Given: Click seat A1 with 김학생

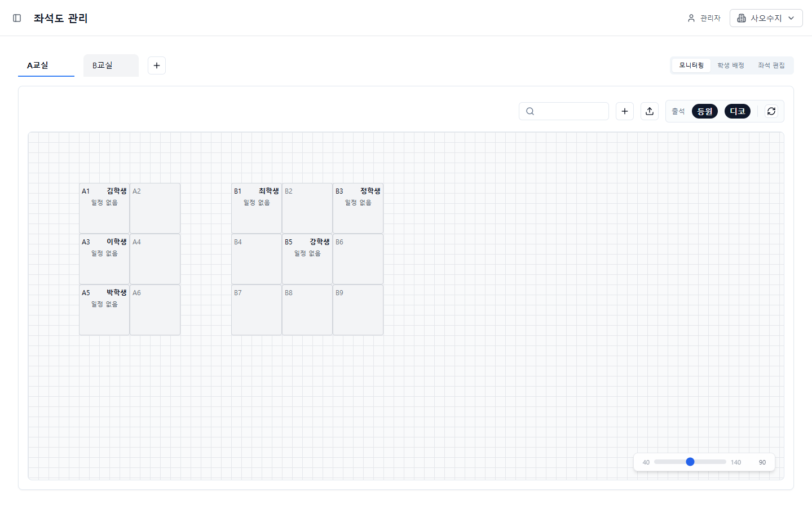Looking at the screenshot, I should (x=104, y=208).
